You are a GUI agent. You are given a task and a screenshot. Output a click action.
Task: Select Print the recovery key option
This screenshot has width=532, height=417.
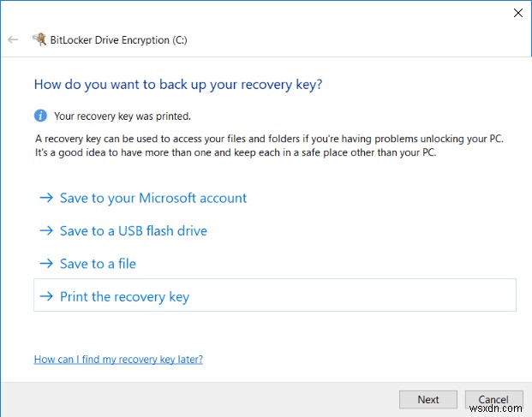tap(124, 297)
